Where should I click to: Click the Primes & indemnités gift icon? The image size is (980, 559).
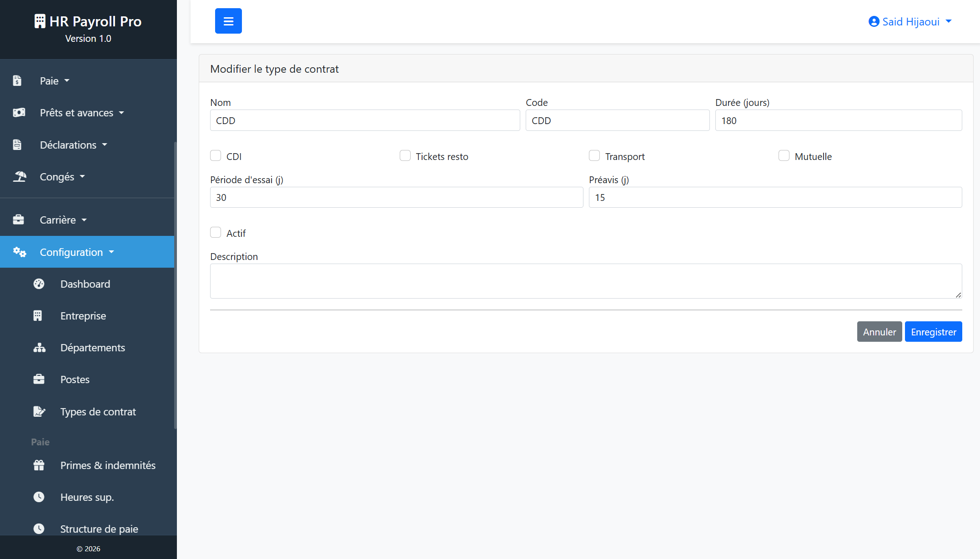39,465
